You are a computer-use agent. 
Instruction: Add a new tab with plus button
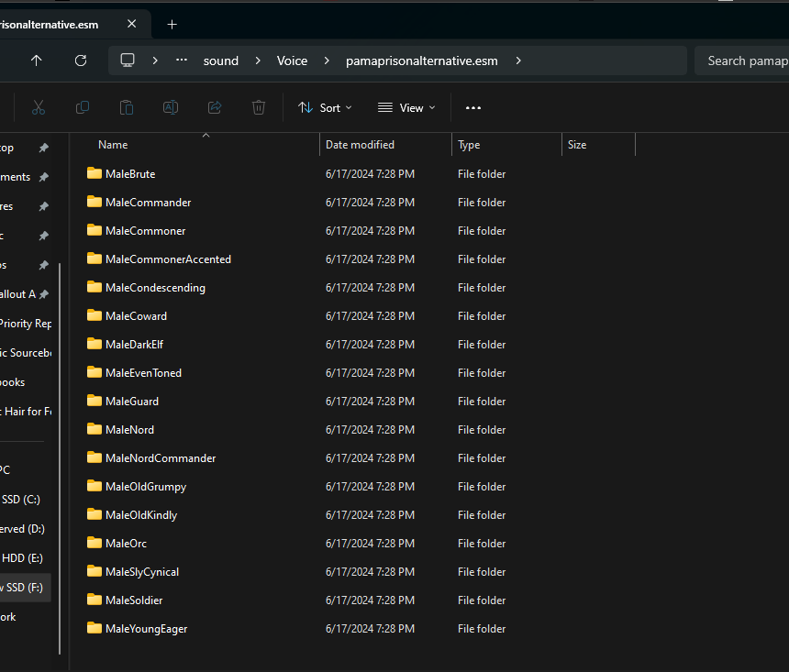pos(172,24)
